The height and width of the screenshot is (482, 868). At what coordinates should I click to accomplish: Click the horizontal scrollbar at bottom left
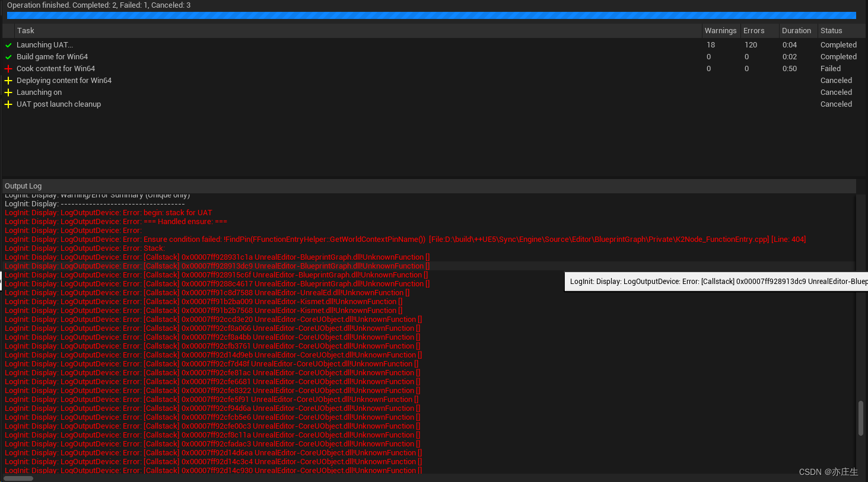point(18,478)
